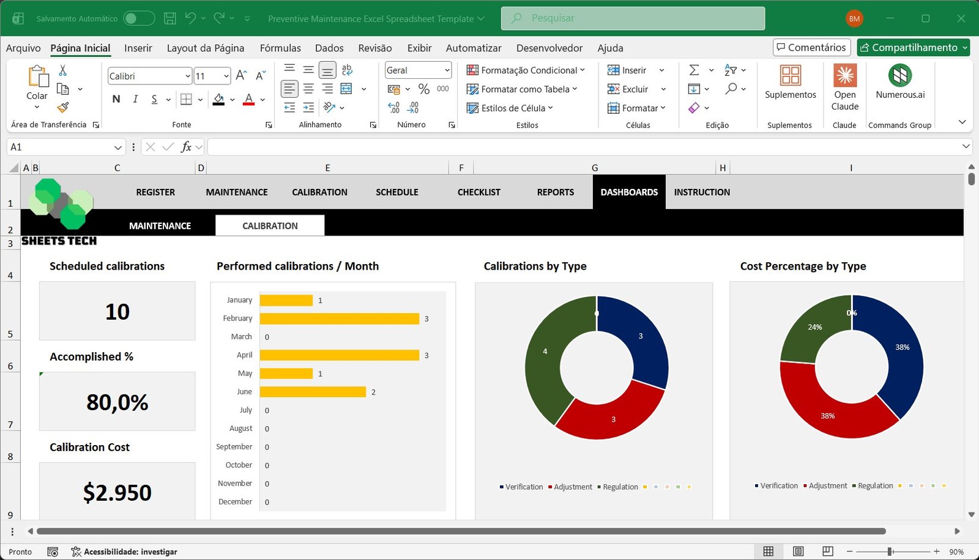The width and height of the screenshot is (979, 560).
Task: Click the Pincel de Formatação painter icon
Action: coord(62,108)
